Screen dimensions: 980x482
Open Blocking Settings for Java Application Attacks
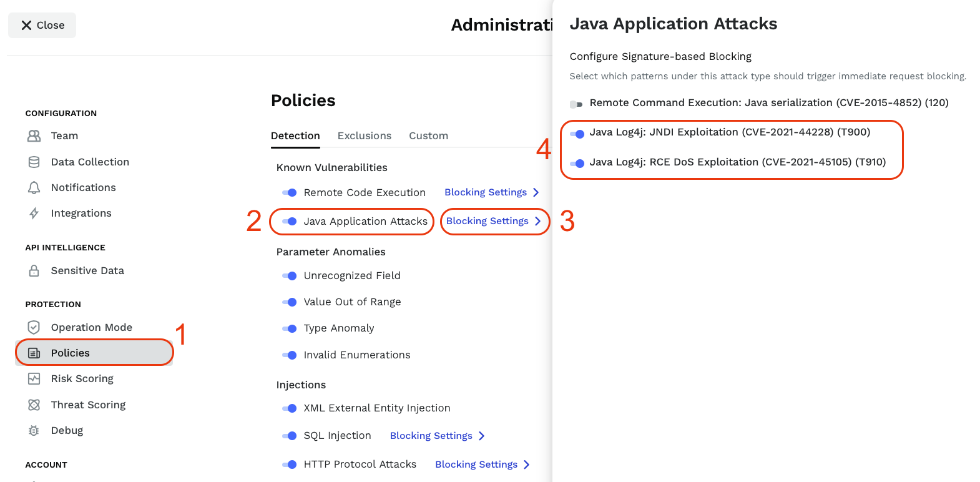click(493, 221)
